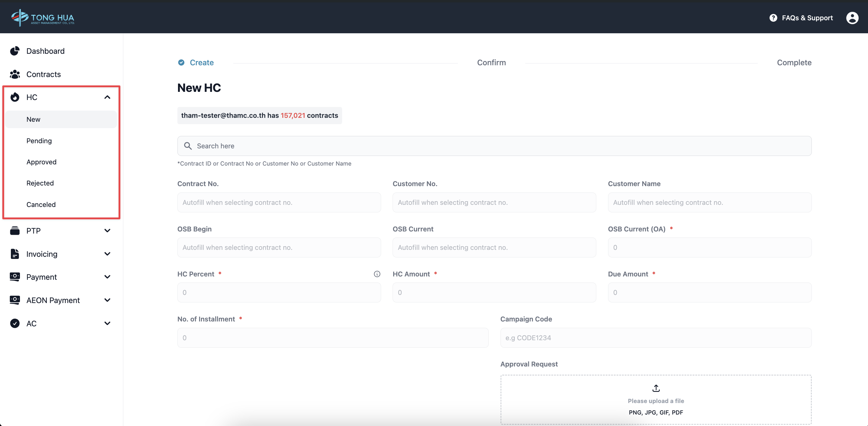Collapse the HC menu section
Viewport: 868px width, 426px height.
coord(107,97)
